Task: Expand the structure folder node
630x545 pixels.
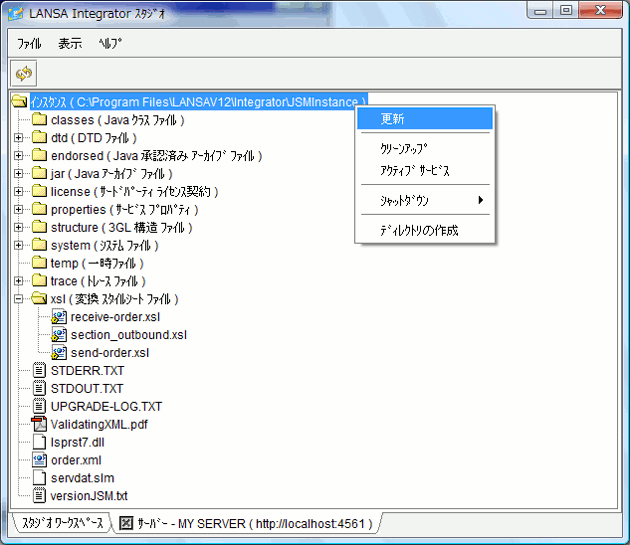Action: click(18, 227)
